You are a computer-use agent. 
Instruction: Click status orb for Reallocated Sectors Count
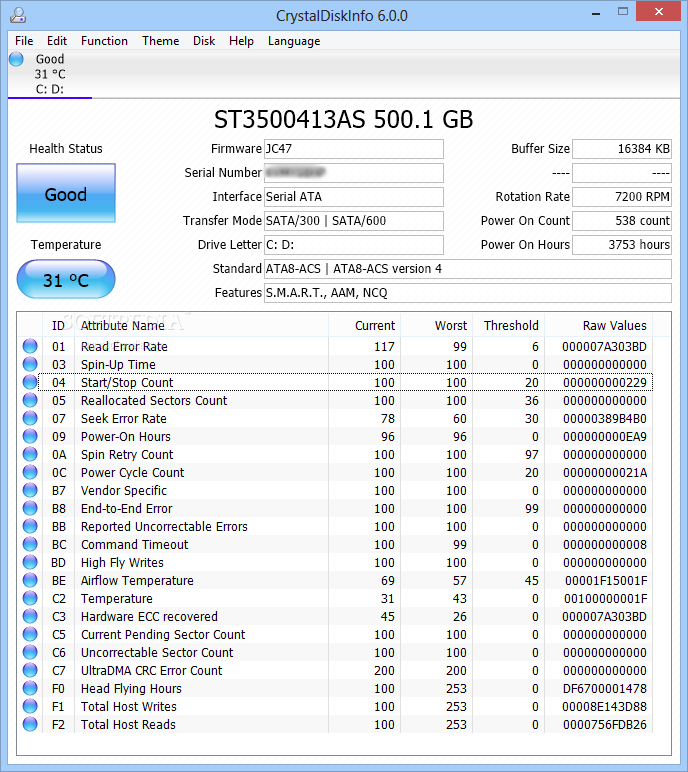pyautogui.click(x=30, y=400)
